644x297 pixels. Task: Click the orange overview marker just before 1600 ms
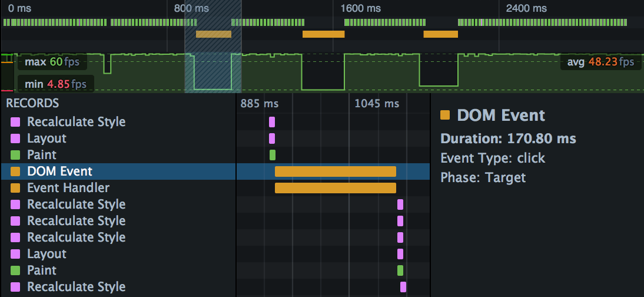(323, 34)
